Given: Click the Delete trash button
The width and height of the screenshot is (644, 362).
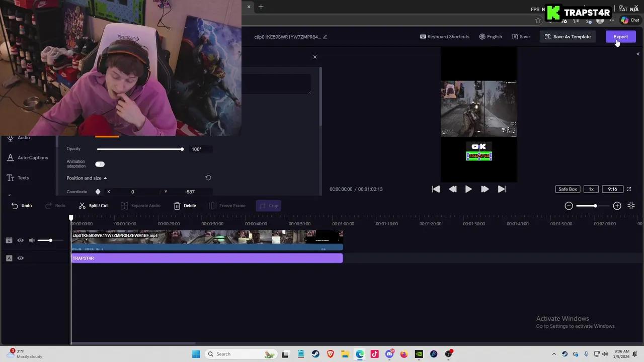Looking at the screenshot, I should pyautogui.click(x=185, y=206).
